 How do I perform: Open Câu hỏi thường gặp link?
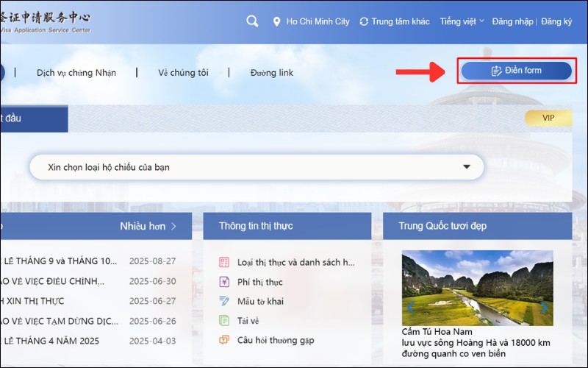tap(276, 340)
